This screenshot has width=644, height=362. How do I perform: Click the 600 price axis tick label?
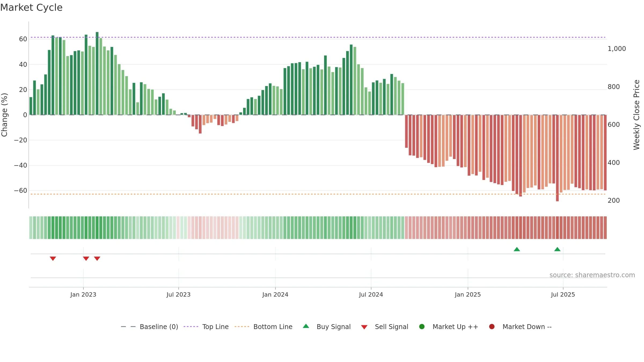click(614, 125)
